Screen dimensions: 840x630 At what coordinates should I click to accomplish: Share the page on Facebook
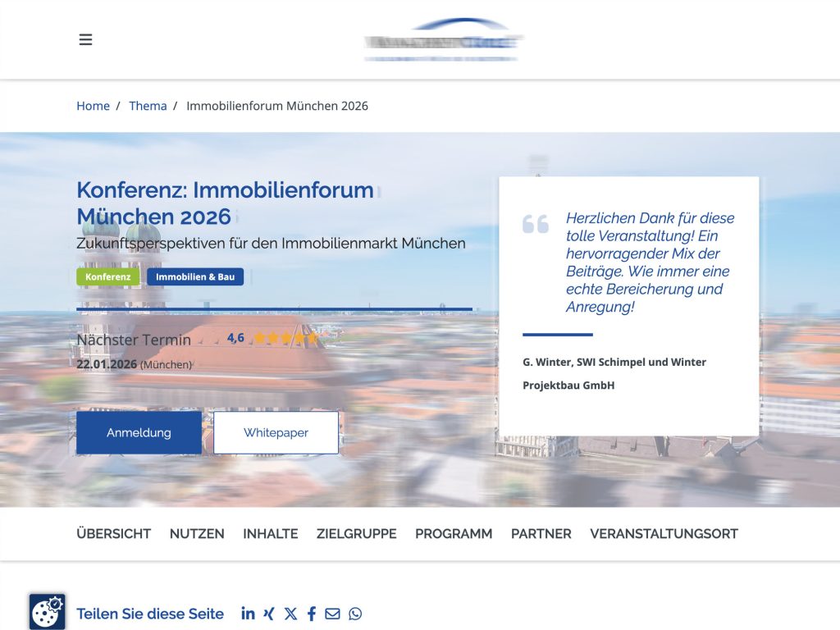tap(311, 613)
